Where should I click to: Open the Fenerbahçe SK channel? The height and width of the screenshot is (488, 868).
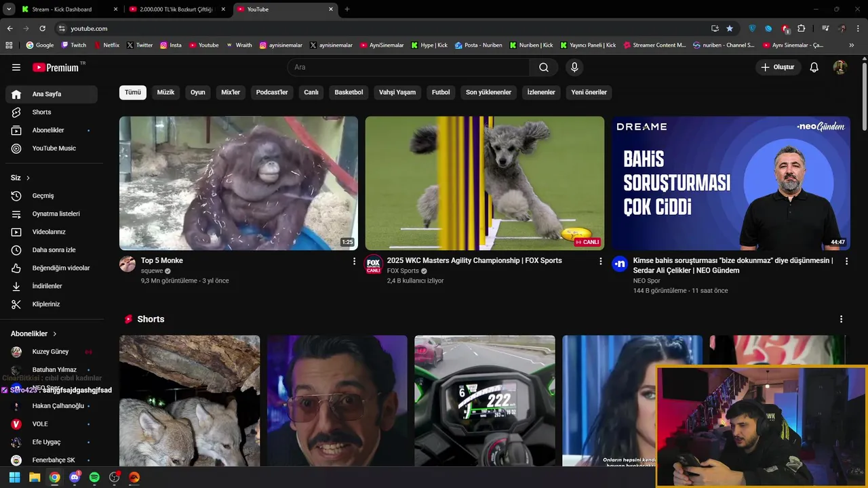click(52, 460)
